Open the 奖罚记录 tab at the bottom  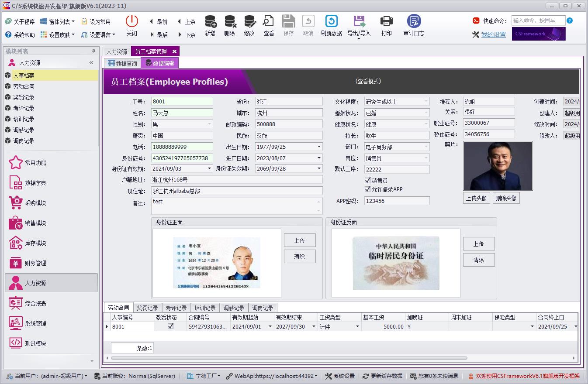[147, 307]
